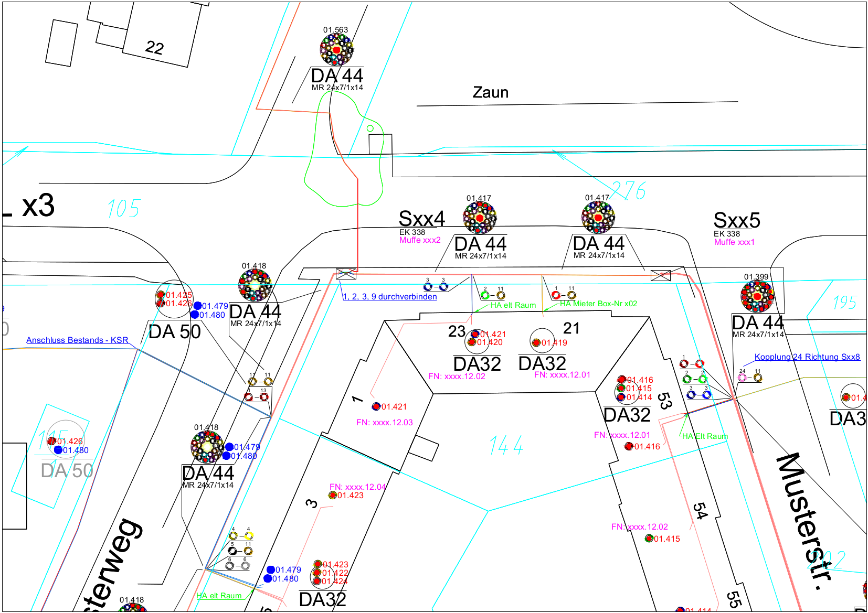868x613 pixels.
Task: Click the green 01.415 node below FN xxxx.12.02
Action: point(649,539)
